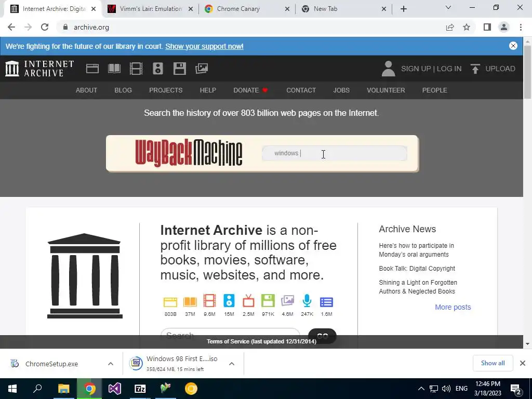This screenshot has width=532, height=399.
Task: Open taskbar search magnifier
Action: pos(37,389)
